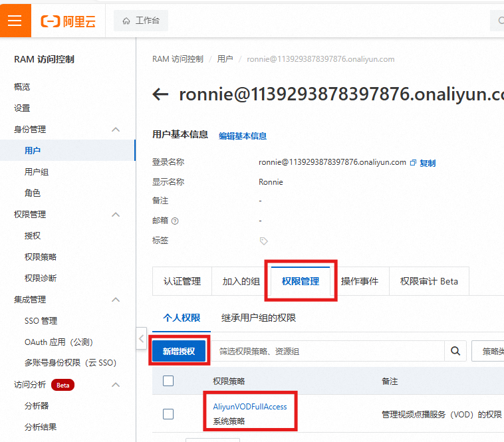Image resolution: width=504 pixels, height=442 pixels.
Task: Click the email help question-mark icon
Action: coord(175,221)
